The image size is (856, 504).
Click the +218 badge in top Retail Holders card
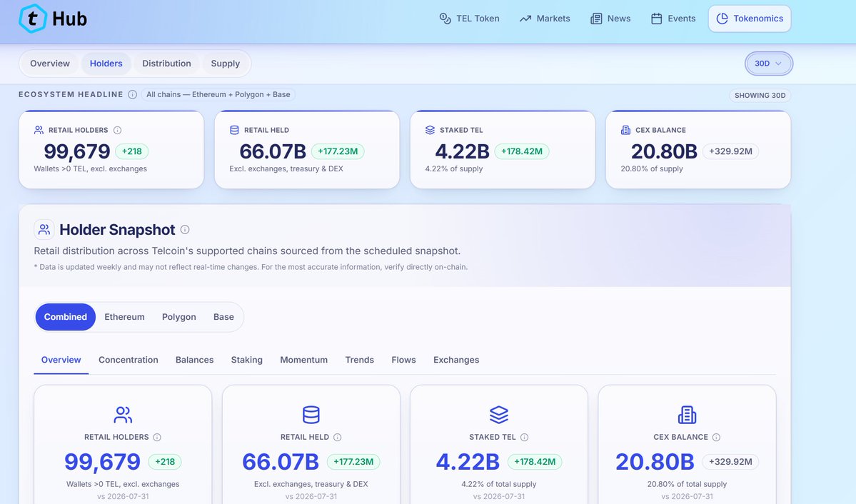pyautogui.click(x=131, y=151)
